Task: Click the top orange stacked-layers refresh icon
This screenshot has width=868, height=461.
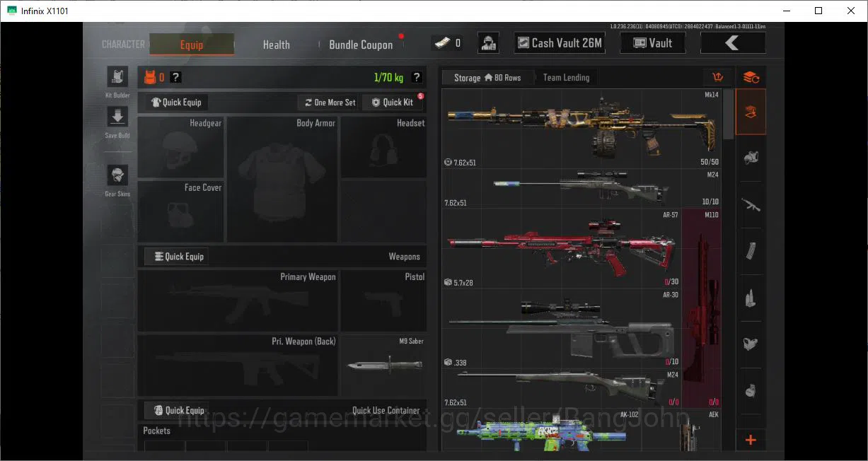Action: click(751, 78)
